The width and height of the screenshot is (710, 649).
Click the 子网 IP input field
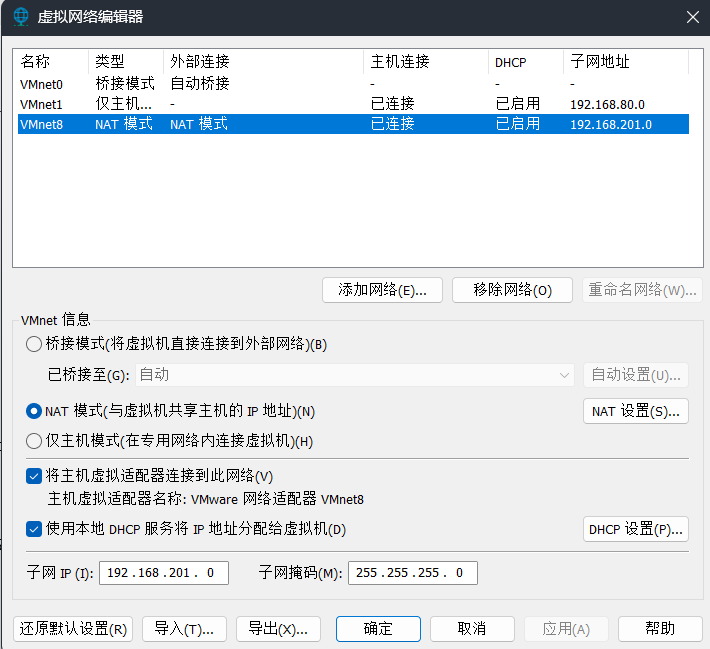click(x=164, y=573)
